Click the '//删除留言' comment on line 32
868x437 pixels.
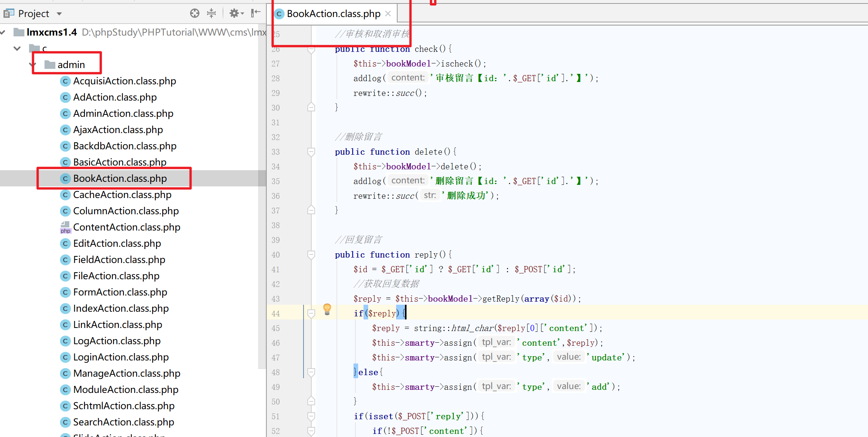(359, 137)
